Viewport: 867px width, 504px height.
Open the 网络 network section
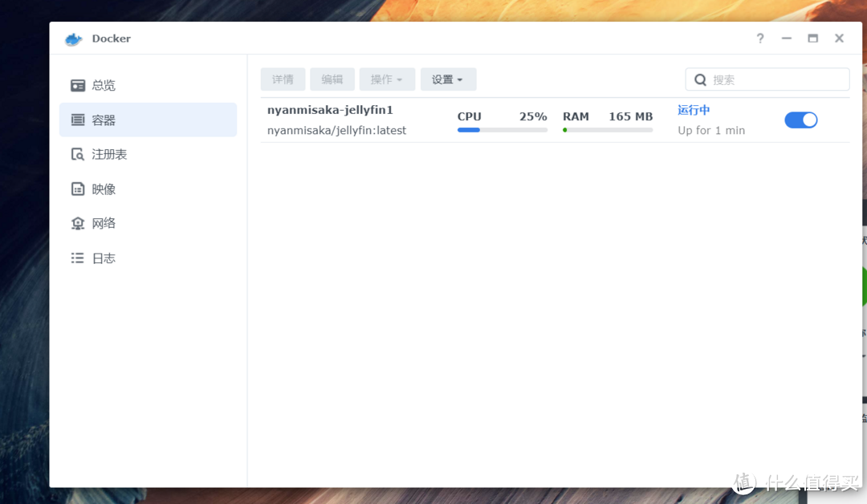pyautogui.click(x=149, y=223)
